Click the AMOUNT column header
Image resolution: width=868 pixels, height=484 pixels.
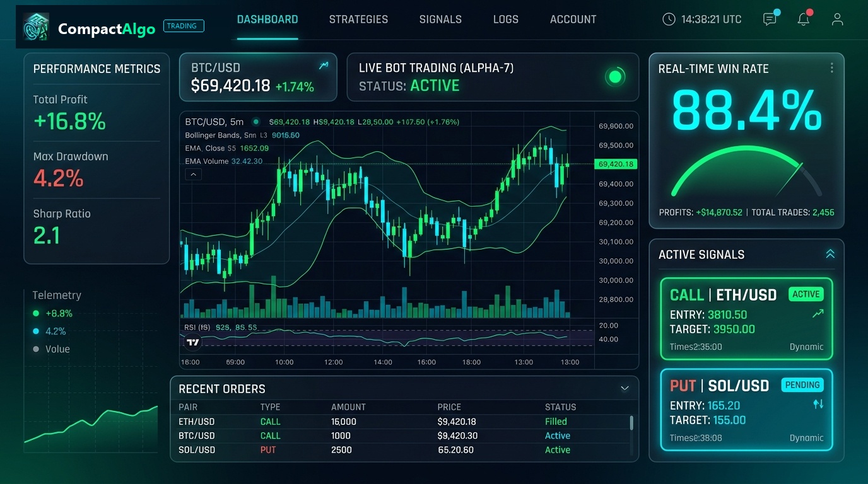point(348,407)
